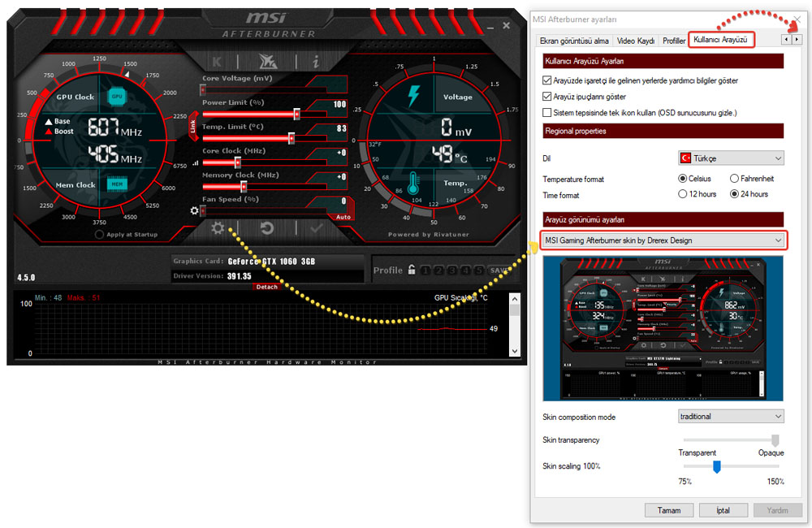Viewport: 812px width, 528px height.
Task: Toggle the profile lock icon
Action: click(x=412, y=270)
